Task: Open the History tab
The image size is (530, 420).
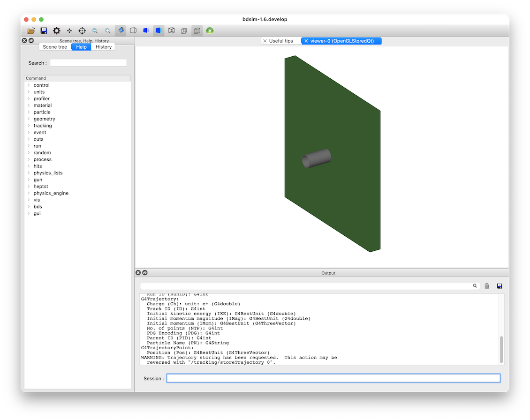Action: coord(104,47)
